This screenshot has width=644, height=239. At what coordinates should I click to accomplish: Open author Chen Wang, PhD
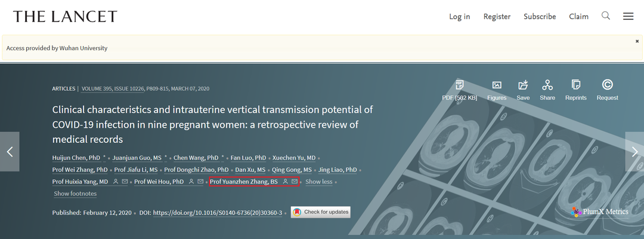[x=196, y=158]
